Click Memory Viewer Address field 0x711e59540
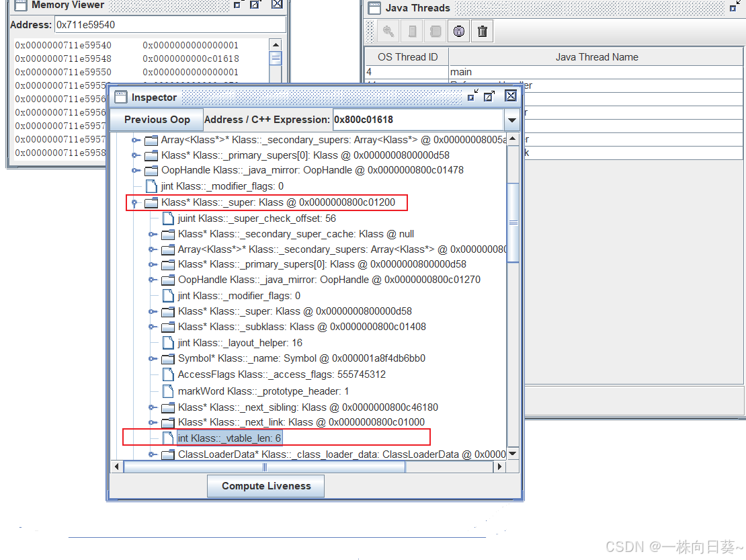 [x=170, y=25]
